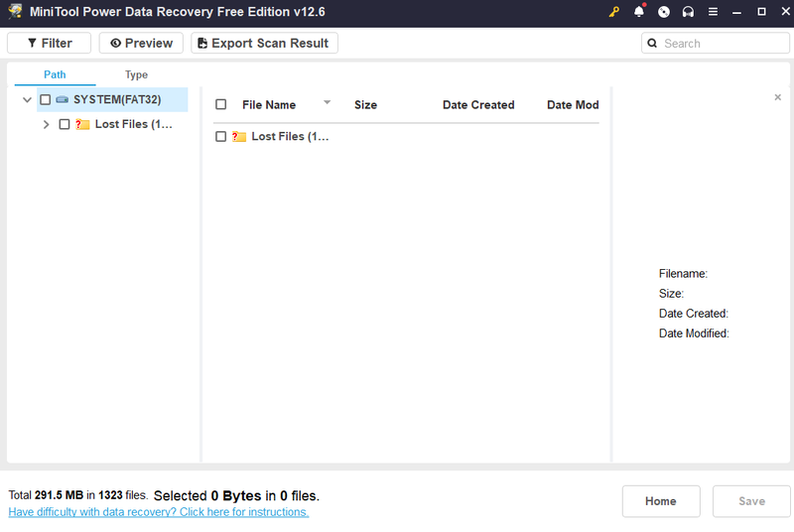
Task: Click the Lost Files folder icon in tree
Action: (82, 124)
